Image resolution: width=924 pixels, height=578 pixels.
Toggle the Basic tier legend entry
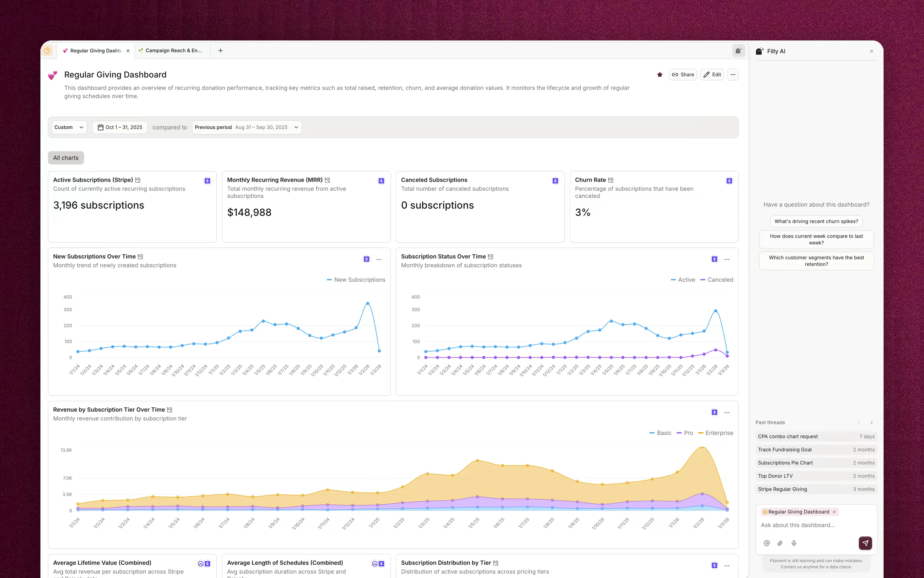tap(660, 433)
